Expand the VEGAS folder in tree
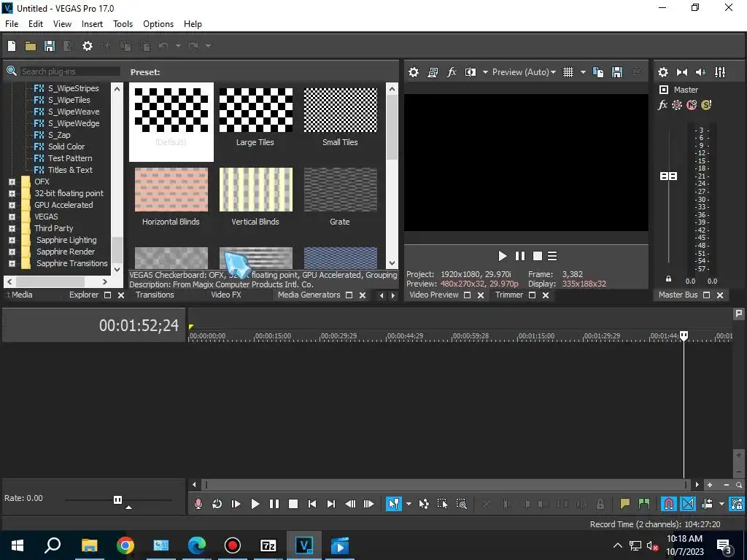The height and width of the screenshot is (560, 747). 12,217
